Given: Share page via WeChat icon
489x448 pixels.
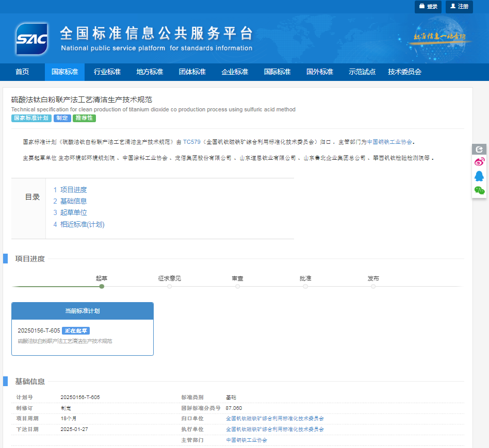Looking at the screenshot, I should click(479, 190).
